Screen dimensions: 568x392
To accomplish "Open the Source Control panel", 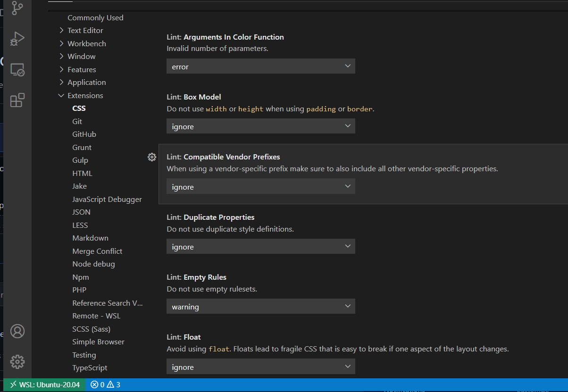I will tap(17, 8).
